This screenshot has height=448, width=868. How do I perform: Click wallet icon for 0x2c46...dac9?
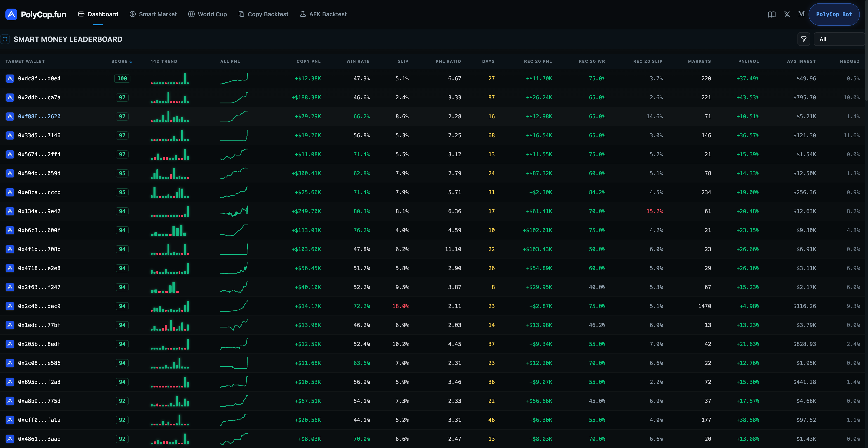pyautogui.click(x=10, y=306)
